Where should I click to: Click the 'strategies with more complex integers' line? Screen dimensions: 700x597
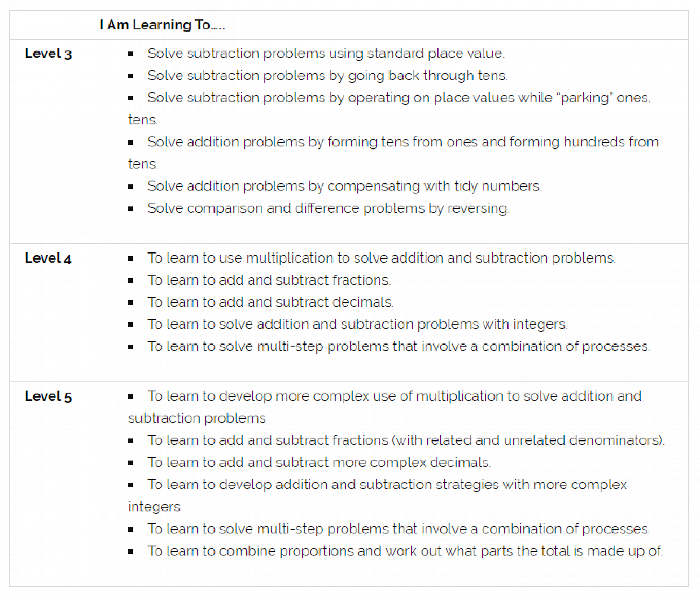tap(387, 485)
